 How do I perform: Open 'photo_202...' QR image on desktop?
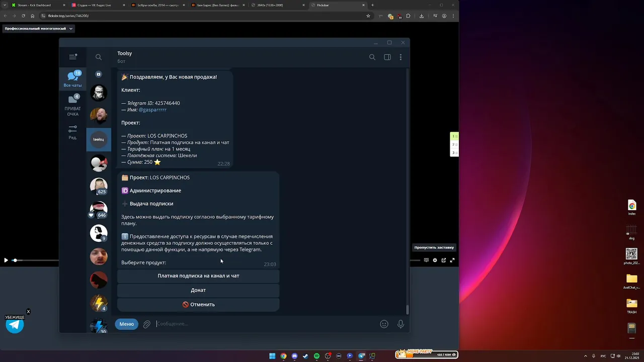pyautogui.click(x=631, y=256)
